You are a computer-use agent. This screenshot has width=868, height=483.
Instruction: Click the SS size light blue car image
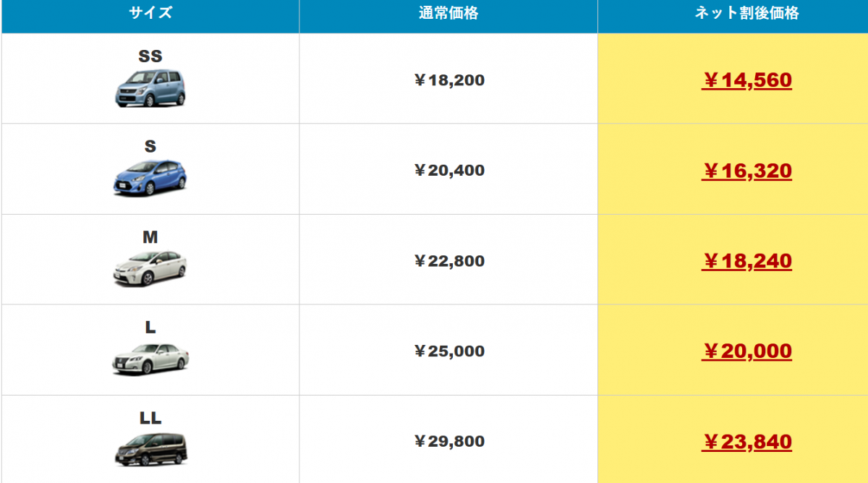[x=150, y=87]
